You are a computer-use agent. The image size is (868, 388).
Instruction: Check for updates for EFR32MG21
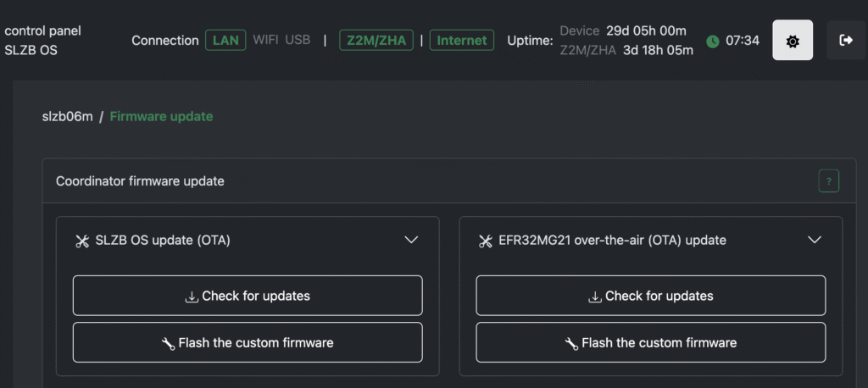click(651, 296)
